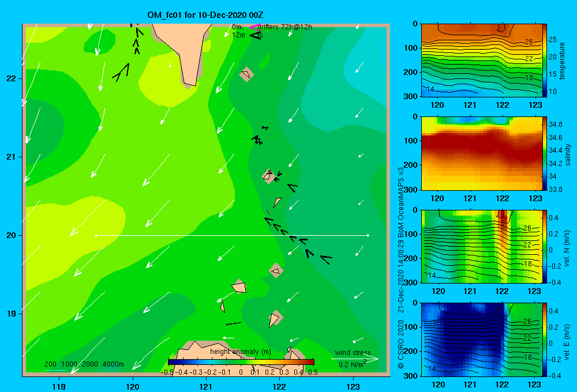Click longitude label 119 on the map axis
577x392 pixels.
point(59,387)
